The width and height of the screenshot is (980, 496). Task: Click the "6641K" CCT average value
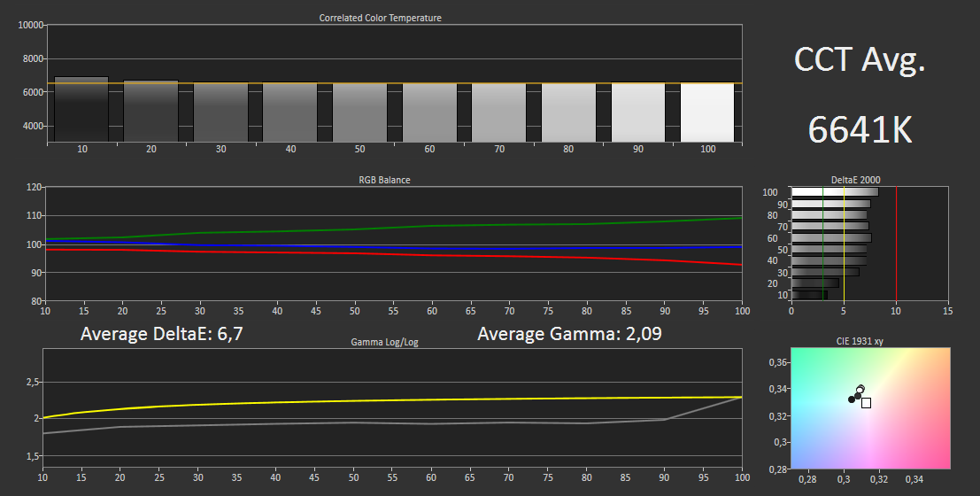click(860, 129)
